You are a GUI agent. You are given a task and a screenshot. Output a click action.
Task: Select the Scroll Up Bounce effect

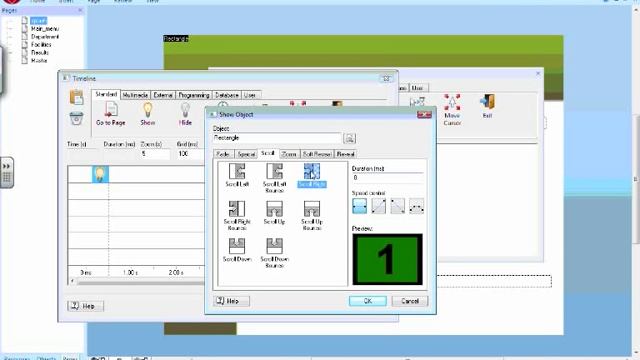pyautogui.click(x=312, y=216)
